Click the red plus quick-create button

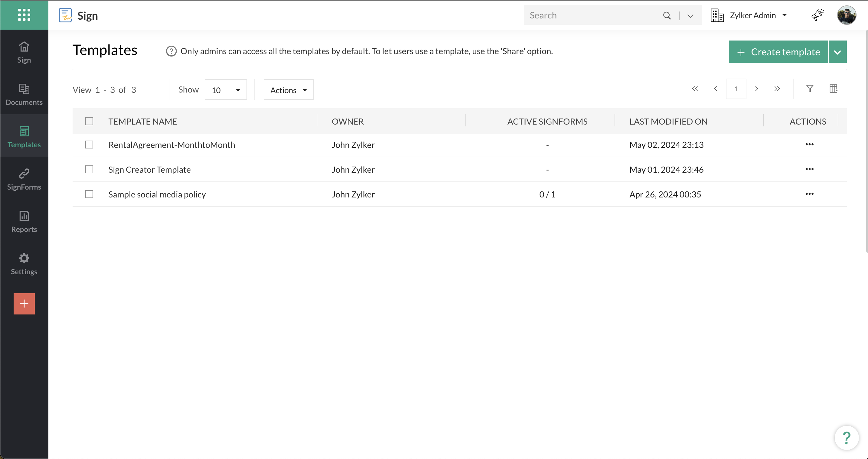click(x=24, y=304)
